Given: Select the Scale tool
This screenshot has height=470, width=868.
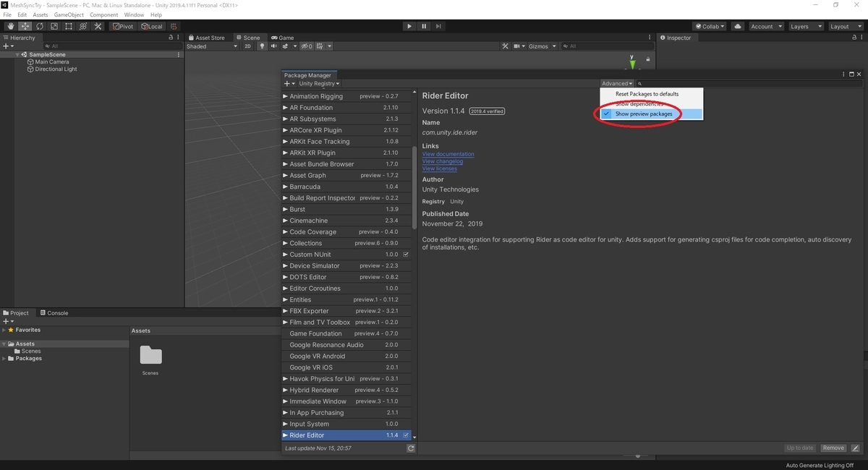Looking at the screenshot, I should pyautogui.click(x=54, y=26).
